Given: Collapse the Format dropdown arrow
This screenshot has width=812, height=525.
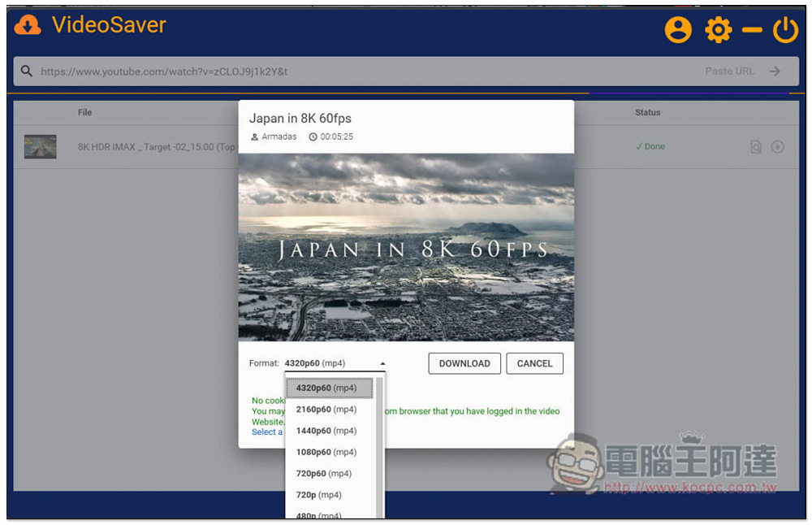Looking at the screenshot, I should (382, 364).
